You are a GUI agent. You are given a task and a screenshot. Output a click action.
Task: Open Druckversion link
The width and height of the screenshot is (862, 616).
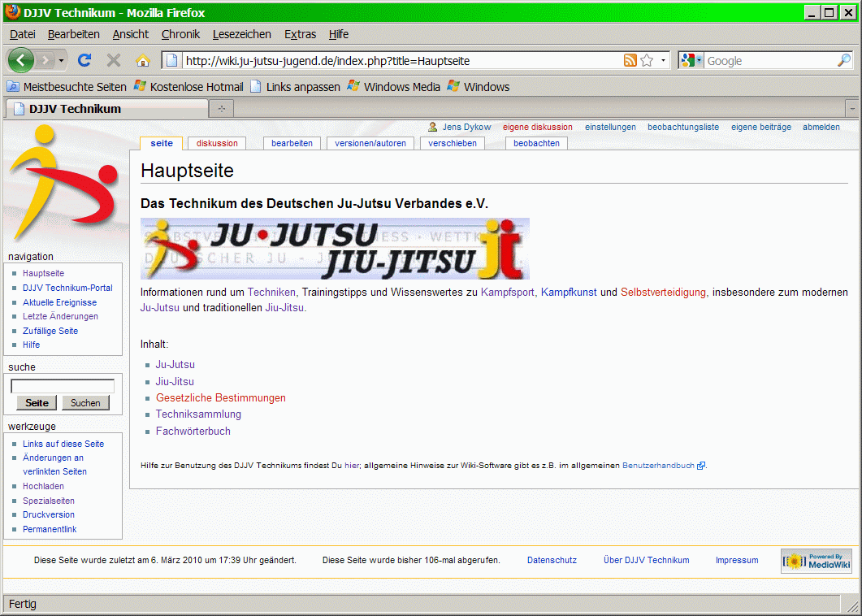click(49, 514)
